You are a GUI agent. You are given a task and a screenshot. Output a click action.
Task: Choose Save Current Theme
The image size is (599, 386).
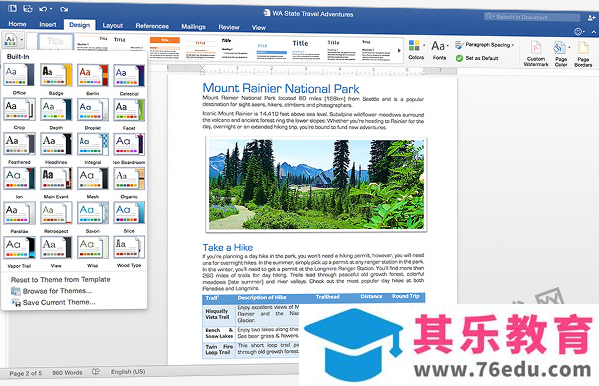[x=53, y=303]
